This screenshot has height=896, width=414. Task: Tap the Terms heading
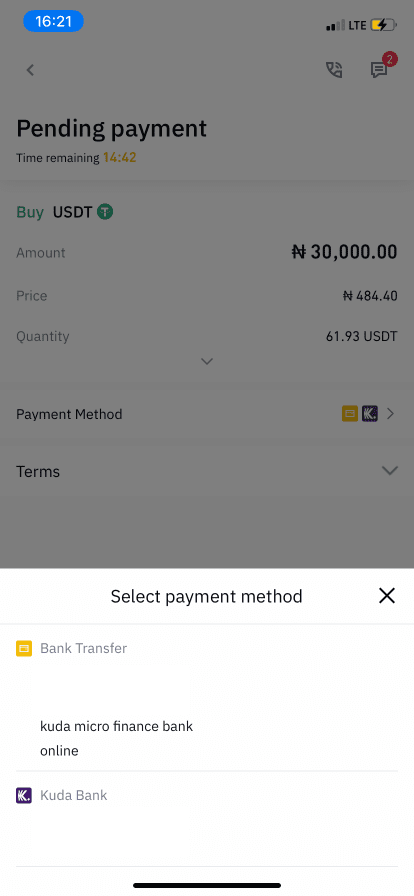pos(38,471)
